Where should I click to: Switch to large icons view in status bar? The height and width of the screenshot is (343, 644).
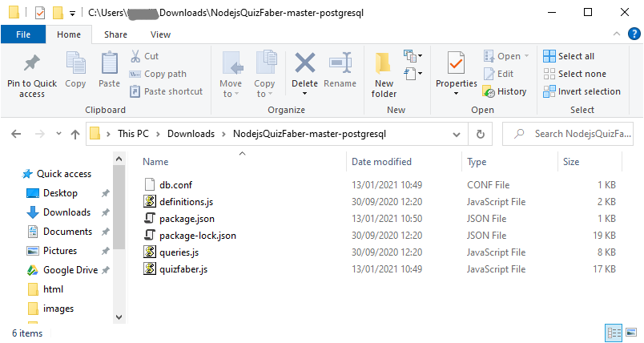[630, 333]
